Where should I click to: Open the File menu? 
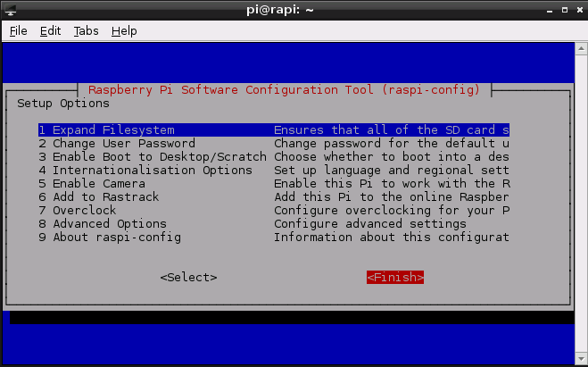click(x=18, y=30)
